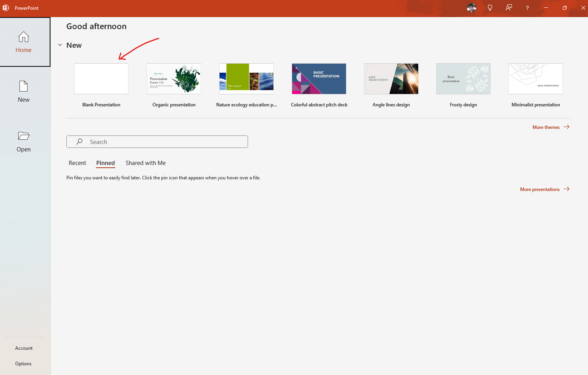
Task: Click the PowerPoint logo in title bar
Action: (x=6, y=8)
